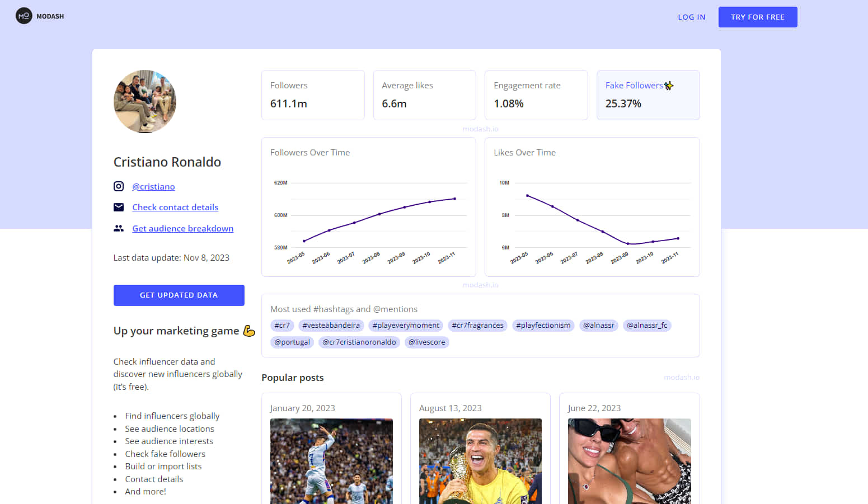Click the 'Build or import lists' list item

(163, 467)
